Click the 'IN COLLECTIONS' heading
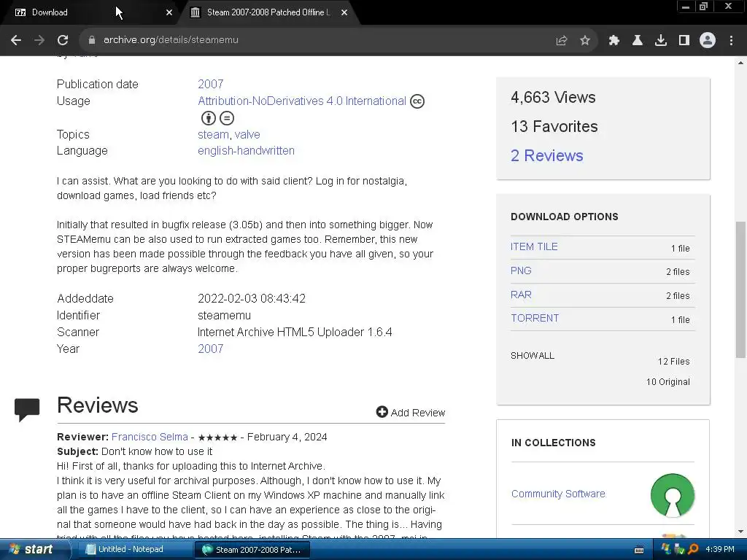Screen dimensions: 747x560 click(x=554, y=443)
